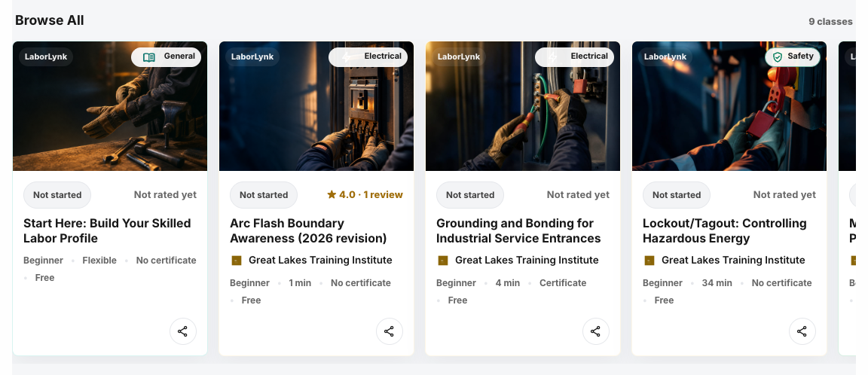Click the LaborLynk tag on Grounding card
This screenshot has height=375, width=868.
tap(459, 57)
